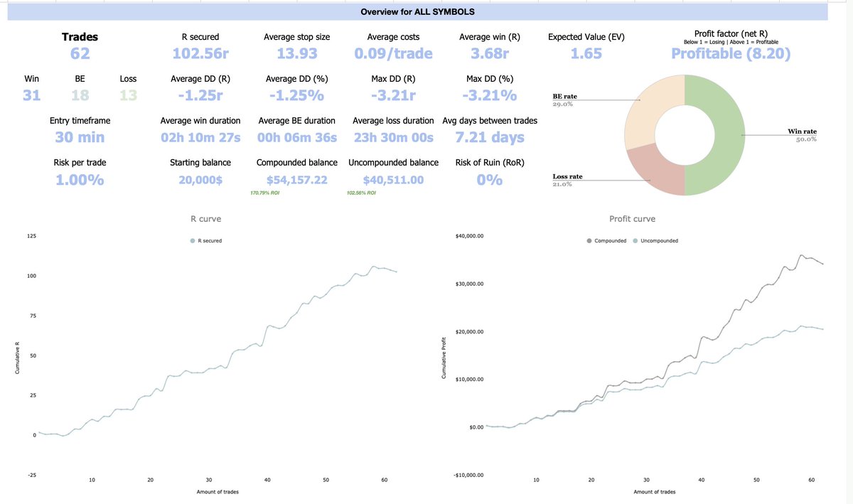Image resolution: width=853 pixels, height=504 pixels.
Task: Select the 'R secured' label at top
Action: click(200, 37)
